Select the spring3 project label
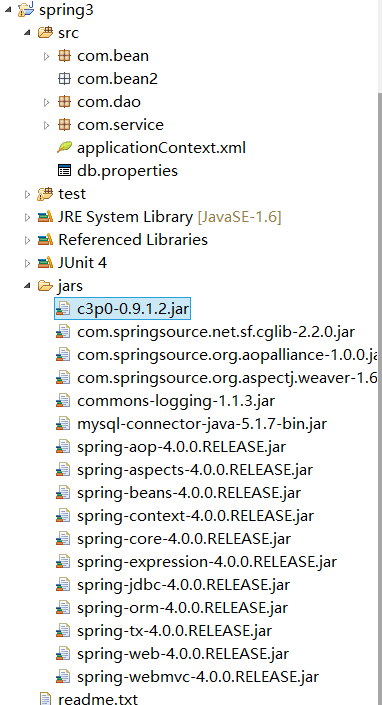Screen dimensions: 382x705 pyautogui.click(x=67, y=10)
